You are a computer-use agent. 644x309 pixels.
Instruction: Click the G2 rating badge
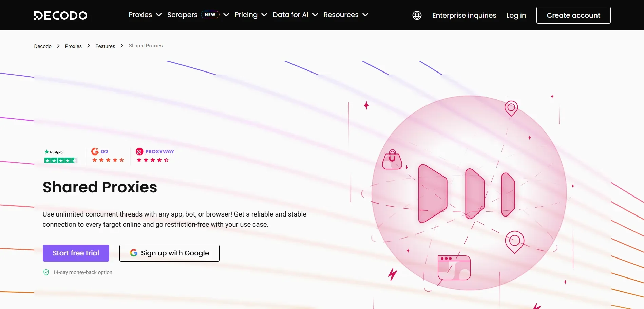(x=108, y=155)
